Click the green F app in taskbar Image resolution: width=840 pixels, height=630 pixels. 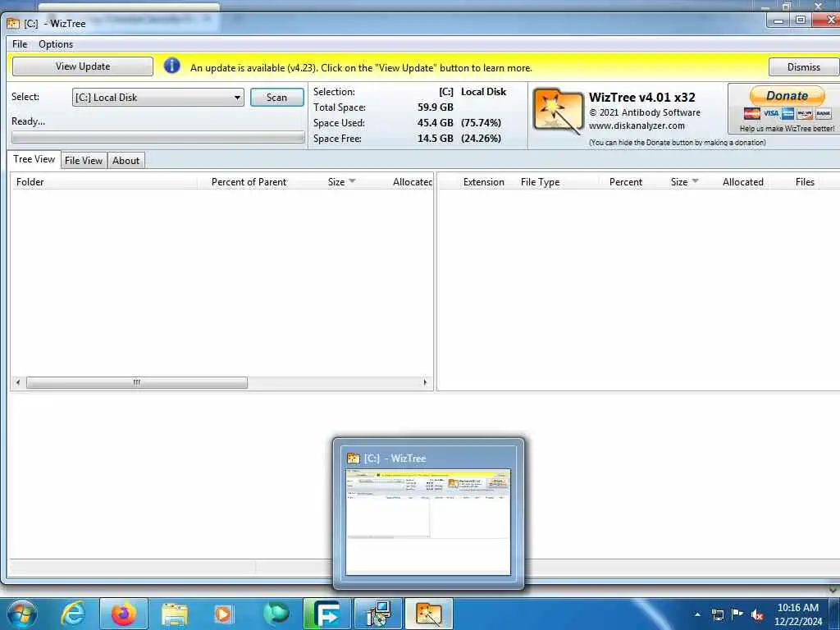(327, 614)
